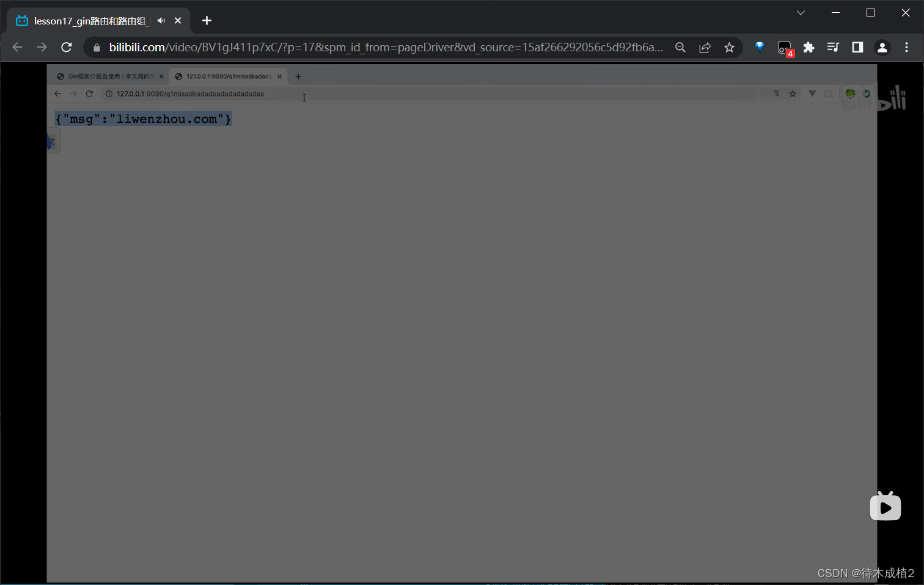Select the Gin框架介绍及使用 tab in video
This screenshot has width=924, height=585.
(110, 76)
